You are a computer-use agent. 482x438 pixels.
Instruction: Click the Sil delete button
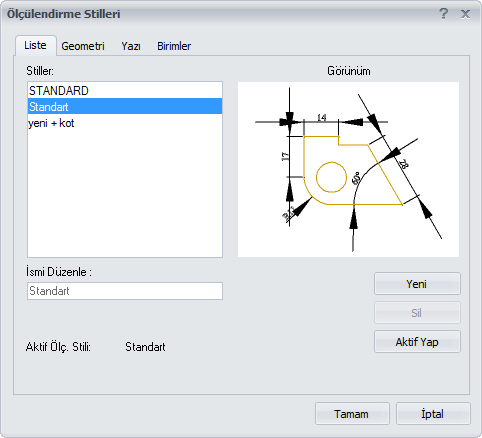(417, 313)
